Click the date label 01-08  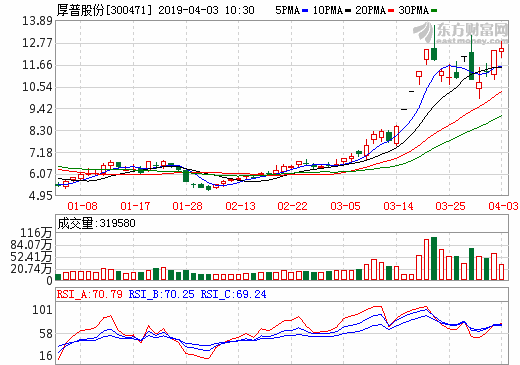(x=82, y=206)
